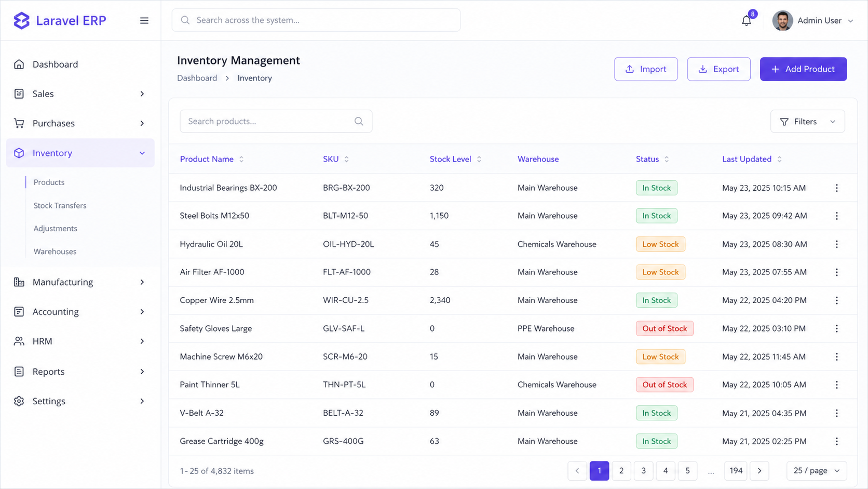Go to Dashboard in sidebar
Screen dimensions: 868x489
(55, 64)
